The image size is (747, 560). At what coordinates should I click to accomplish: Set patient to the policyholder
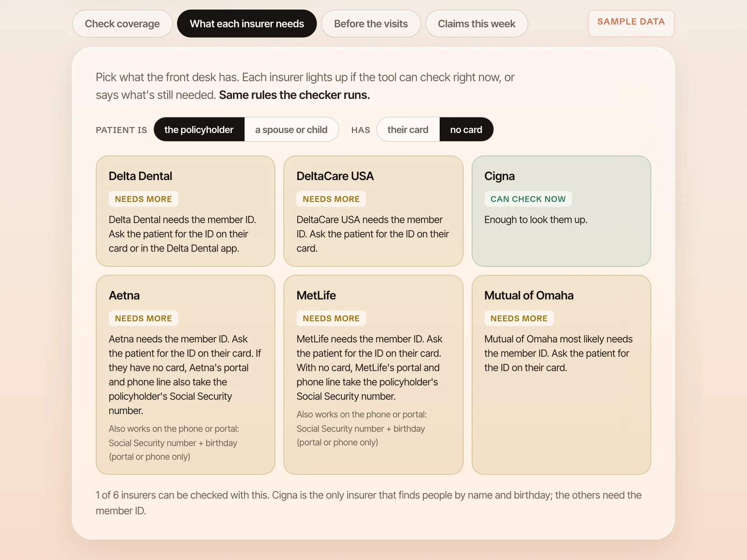click(x=199, y=130)
